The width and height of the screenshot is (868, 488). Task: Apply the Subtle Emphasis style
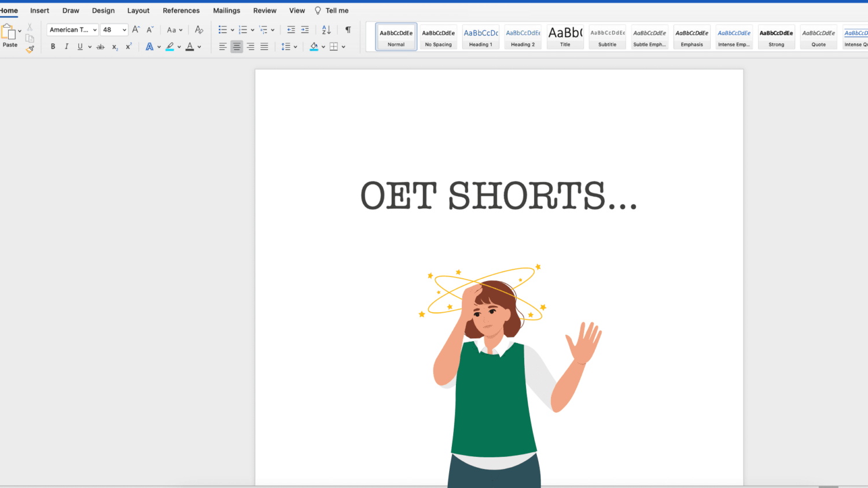650,37
